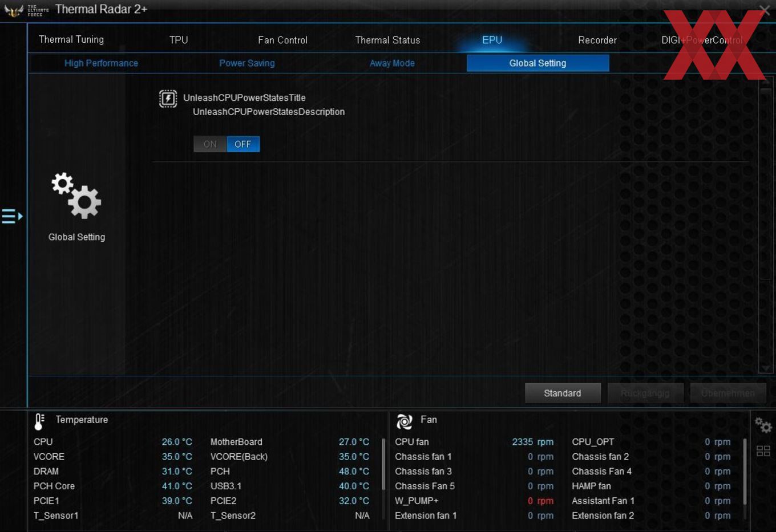
Task: Click the Rückgängig undo button
Action: [645, 393]
